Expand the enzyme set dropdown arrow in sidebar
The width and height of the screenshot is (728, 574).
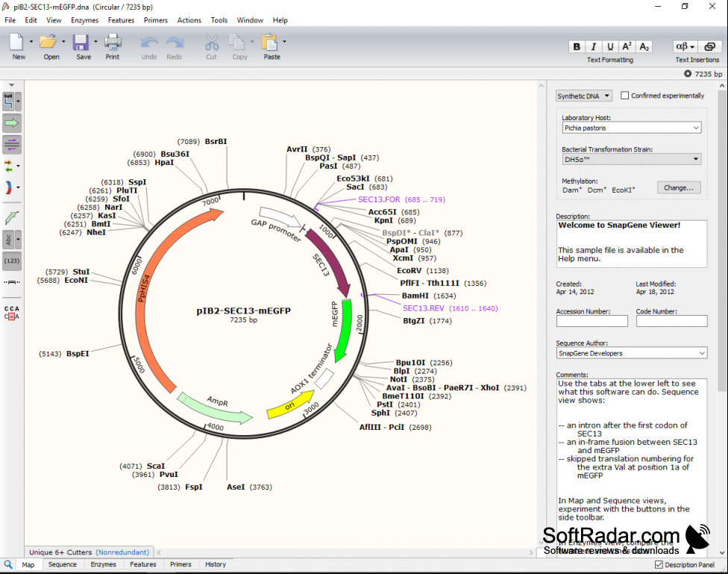(x=18, y=102)
